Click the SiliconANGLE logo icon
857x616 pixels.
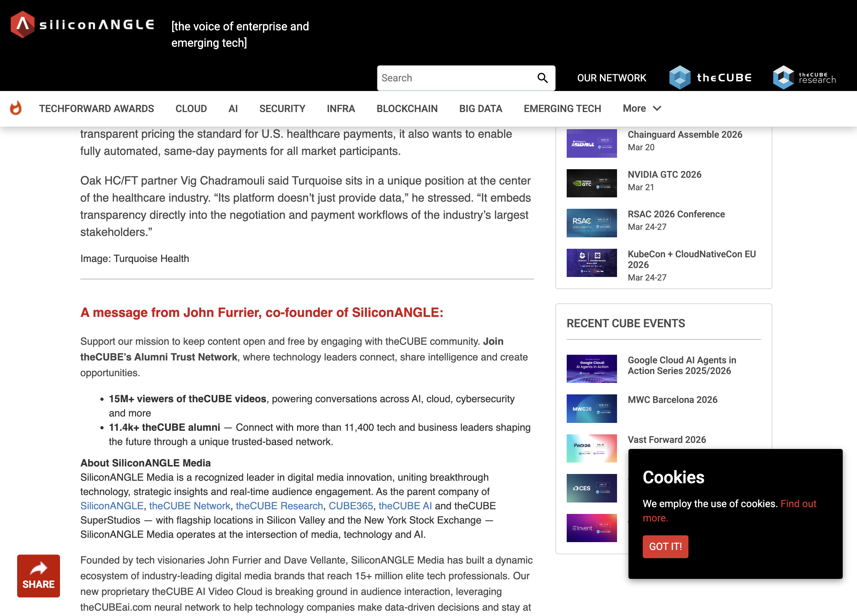point(22,25)
